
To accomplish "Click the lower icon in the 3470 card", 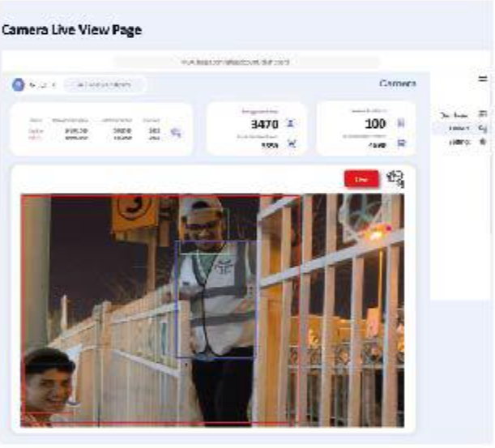I will pos(291,144).
